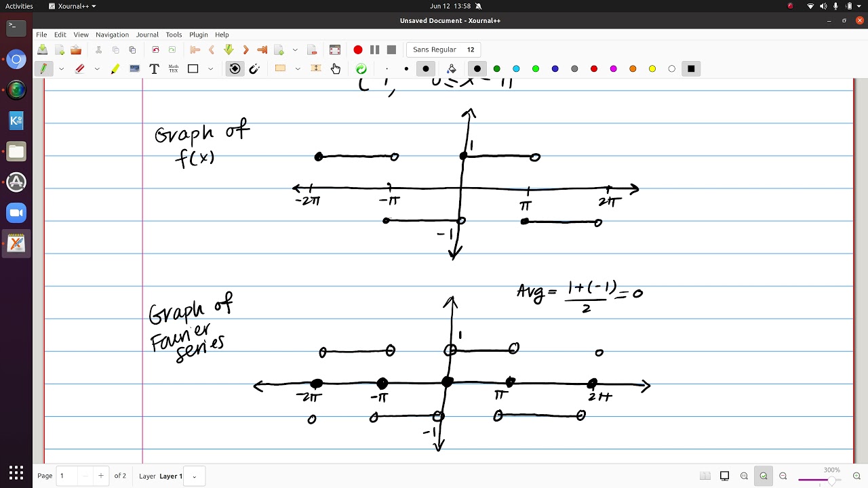This screenshot has width=868, height=488.
Task: Pick the red color swatch
Action: click(x=594, y=68)
